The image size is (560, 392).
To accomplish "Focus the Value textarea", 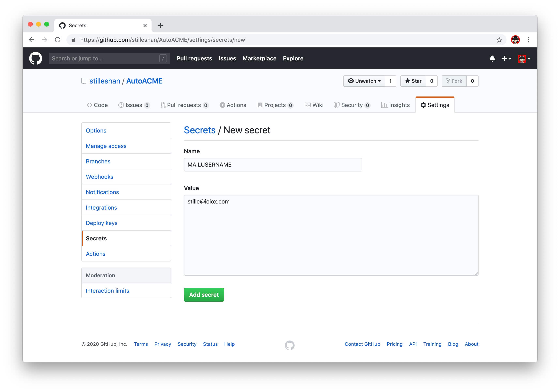I will pos(331,235).
